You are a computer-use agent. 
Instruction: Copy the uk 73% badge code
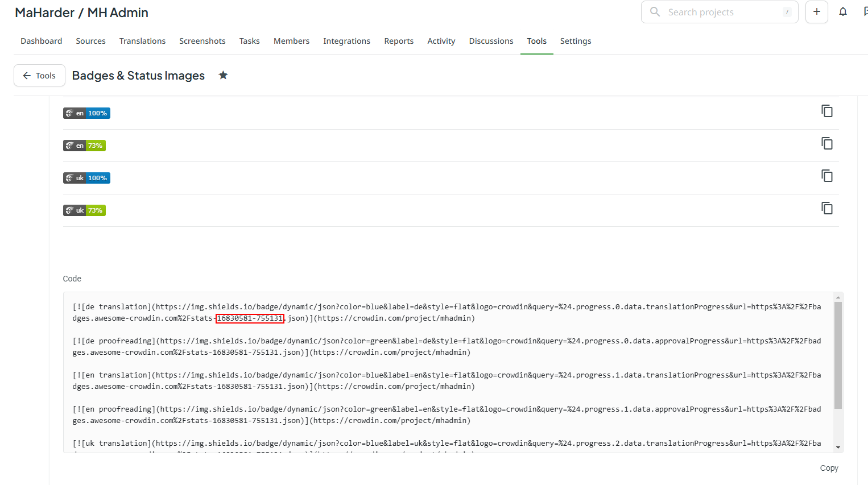pyautogui.click(x=827, y=209)
